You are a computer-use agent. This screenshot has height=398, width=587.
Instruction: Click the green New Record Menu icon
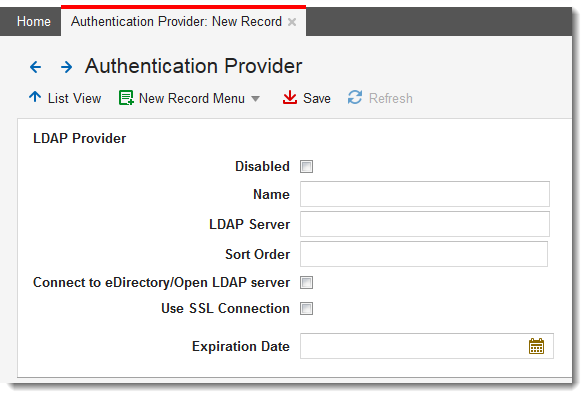click(126, 98)
